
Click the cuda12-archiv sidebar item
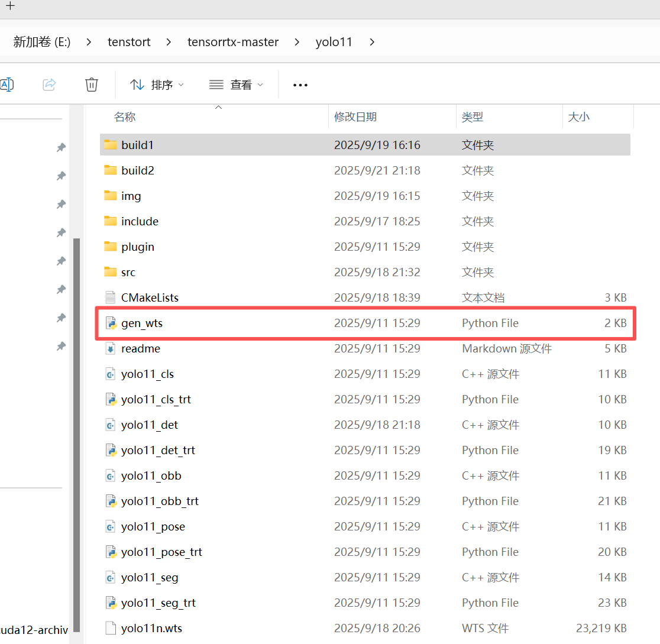[34, 630]
